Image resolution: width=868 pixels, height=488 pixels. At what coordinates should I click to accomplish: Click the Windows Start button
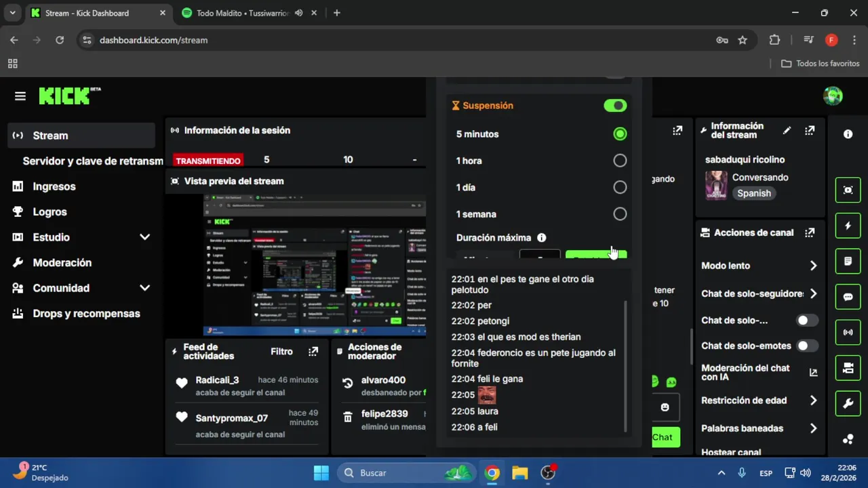click(x=321, y=473)
